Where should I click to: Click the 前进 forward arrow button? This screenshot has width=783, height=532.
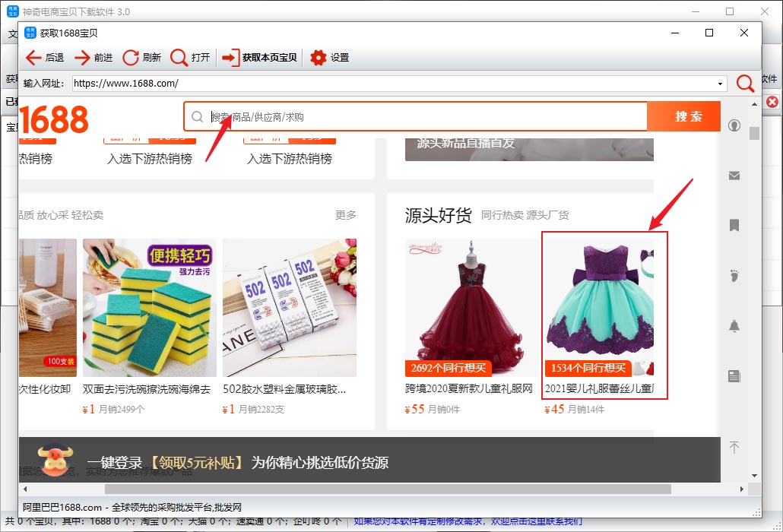pyautogui.click(x=94, y=58)
